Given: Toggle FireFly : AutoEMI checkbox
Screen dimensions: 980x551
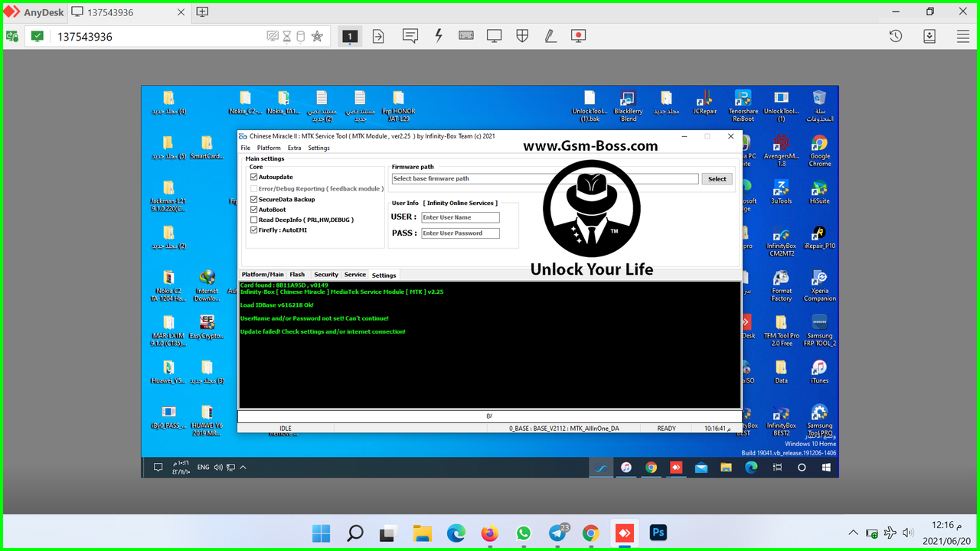Looking at the screenshot, I should coord(254,230).
